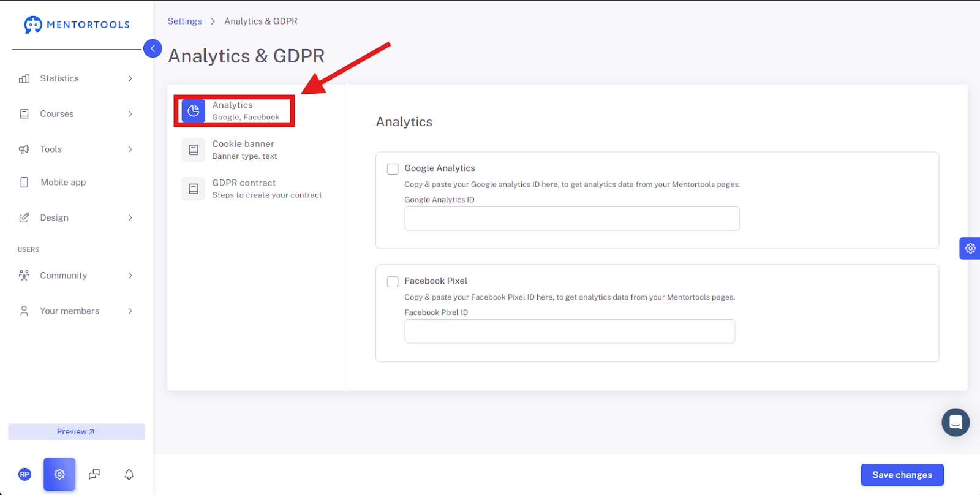Open notifications bell icon
The width and height of the screenshot is (980, 495).
pos(129,474)
